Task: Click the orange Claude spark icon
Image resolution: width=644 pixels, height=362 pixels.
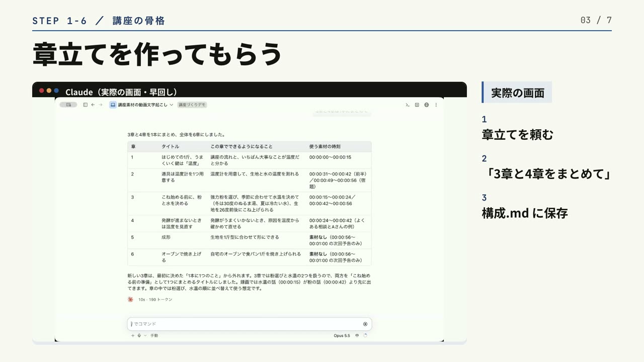Action: pos(131,299)
